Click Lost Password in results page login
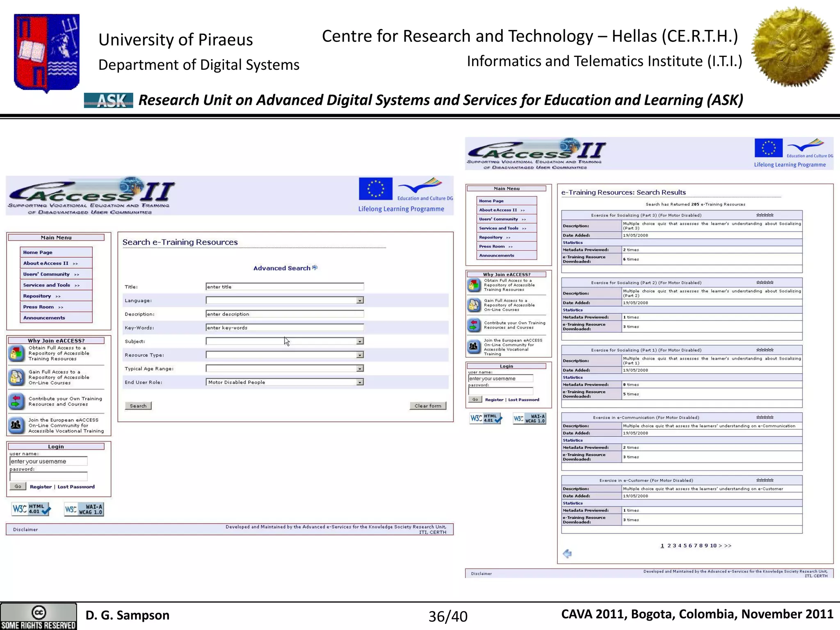Screen dimensions: 840x630 [524, 399]
